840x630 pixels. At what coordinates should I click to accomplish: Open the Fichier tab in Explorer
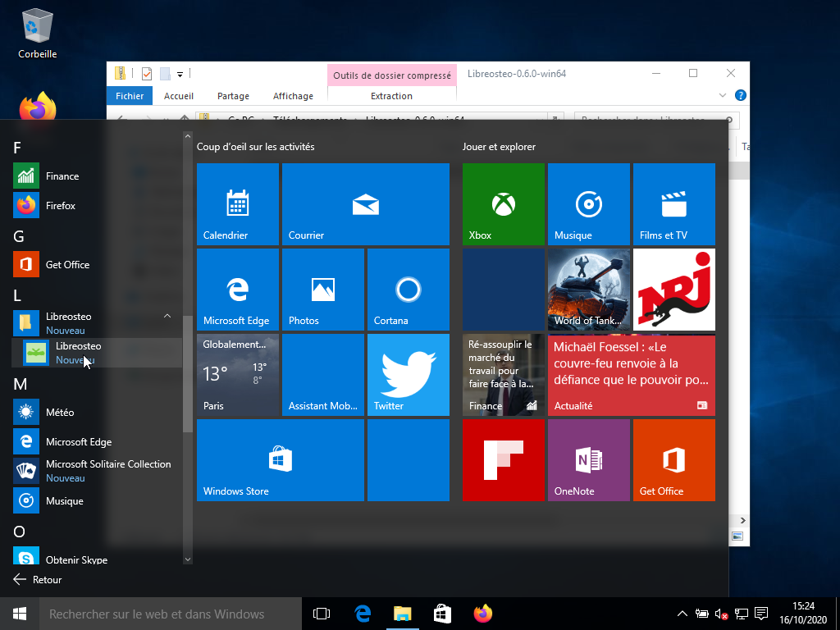[130, 96]
